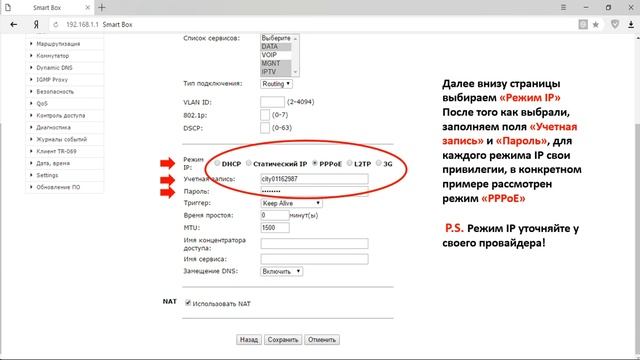Open Клиент TR-069 sidebar menu
640x360 pixels.
(x=56, y=151)
